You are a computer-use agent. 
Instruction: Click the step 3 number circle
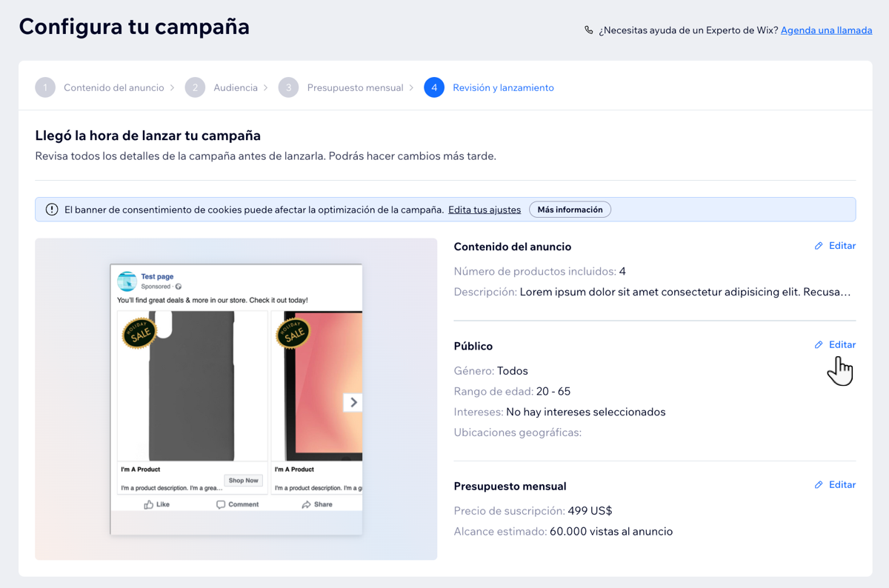point(288,87)
